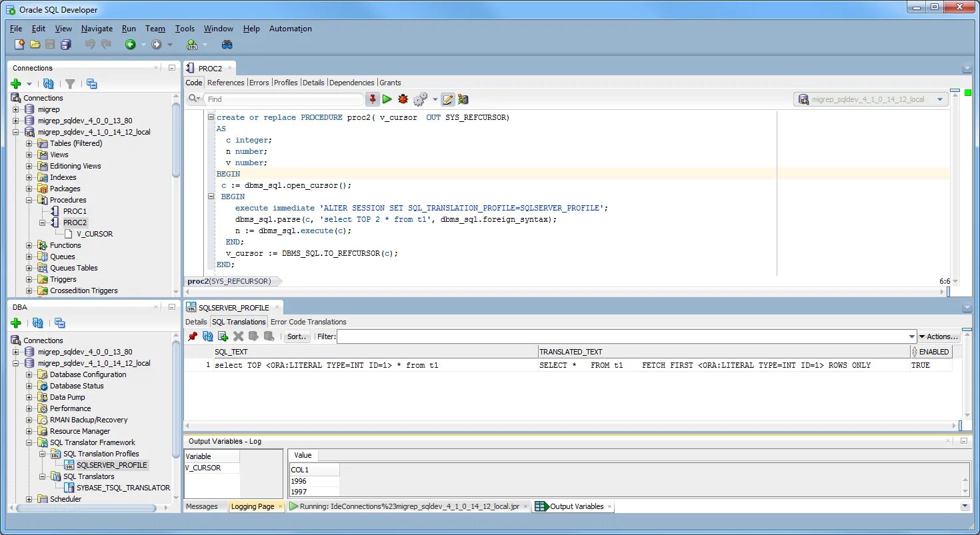
Task: Click in the Find input field
Action: (x=283, y=99)
